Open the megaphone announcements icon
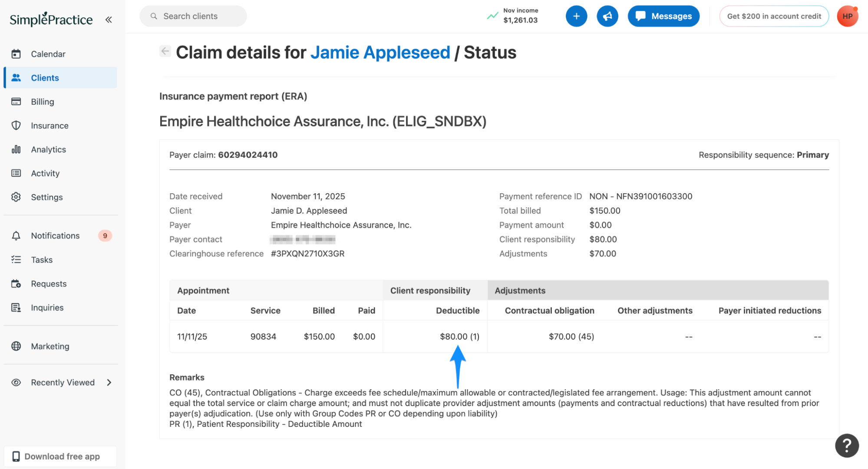868x469 pixels. (607, 16)
